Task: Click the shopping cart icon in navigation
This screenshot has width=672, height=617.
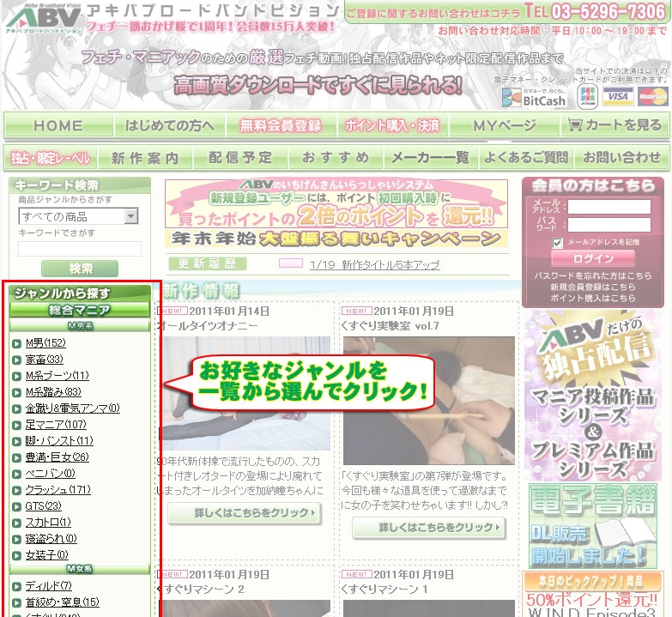Action: coord(573,125)
